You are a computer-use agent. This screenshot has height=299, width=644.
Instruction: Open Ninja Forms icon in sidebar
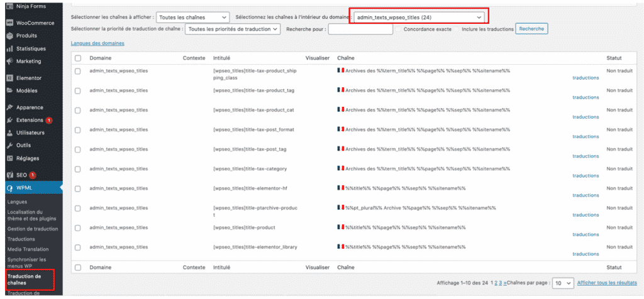9,6
